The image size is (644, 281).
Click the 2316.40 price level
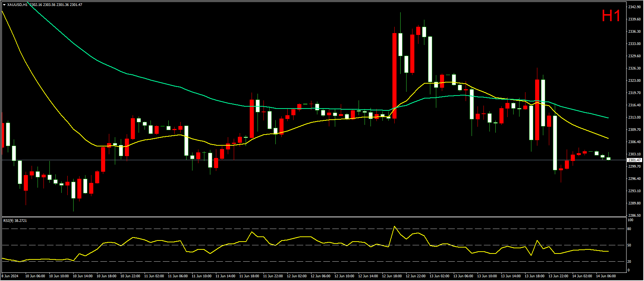click(x=634, y=105)
